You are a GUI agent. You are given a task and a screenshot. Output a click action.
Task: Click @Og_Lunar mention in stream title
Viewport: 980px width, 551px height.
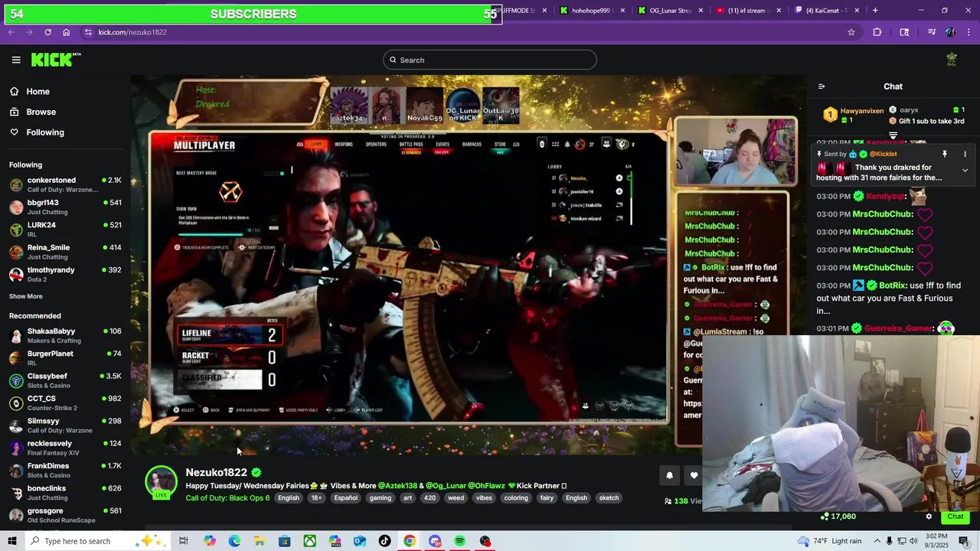tap(446, 486)
